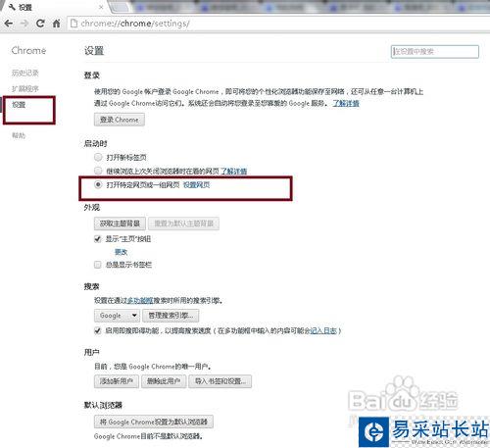Open the 多功能框 link
The height and width of the screenshot is (448, 490).
pyautogui.click(x=140, y=301)
